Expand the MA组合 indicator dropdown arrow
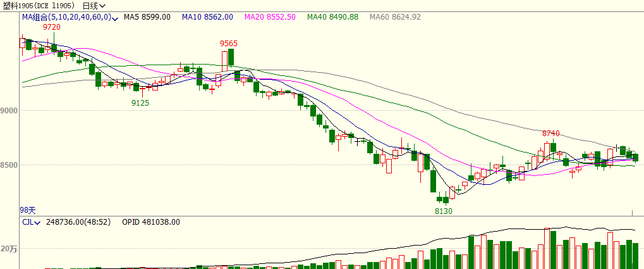 coord(115,18)
